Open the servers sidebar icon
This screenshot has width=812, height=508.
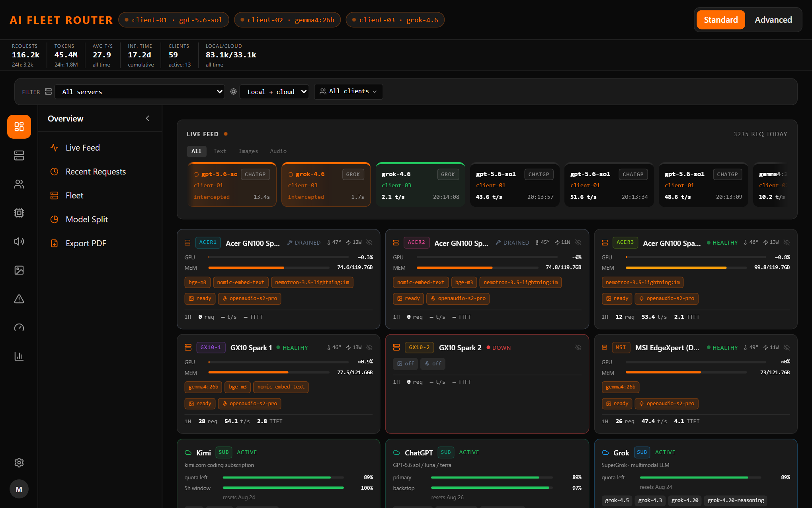click(x=19, y=155)
